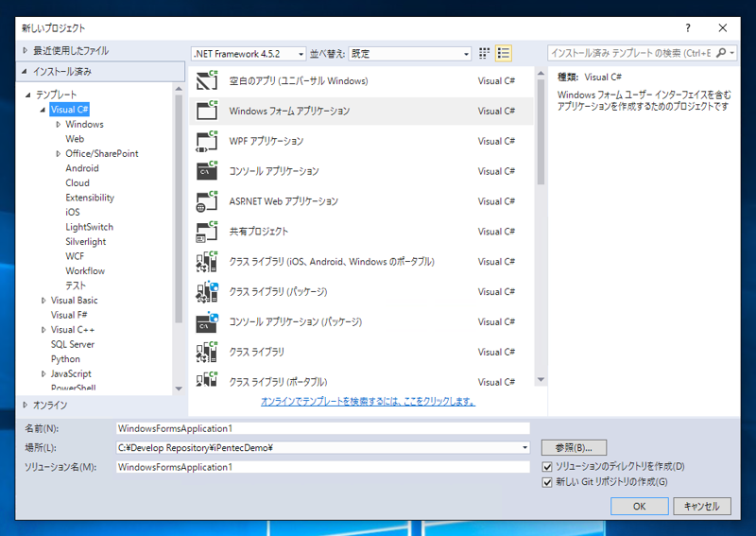The height and width of the screenshot is (536, 756).
Task: Select the Visual F# node
Action: click(69, 315)
